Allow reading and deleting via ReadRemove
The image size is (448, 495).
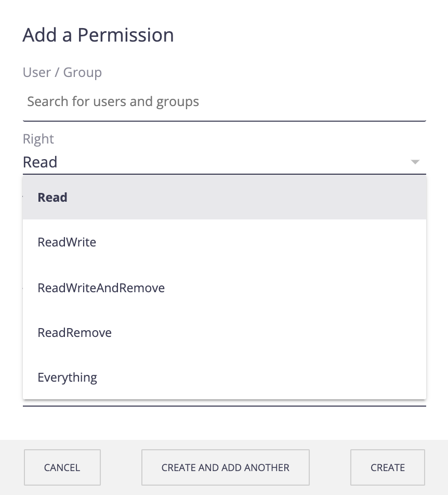click(x=225, y=332)
